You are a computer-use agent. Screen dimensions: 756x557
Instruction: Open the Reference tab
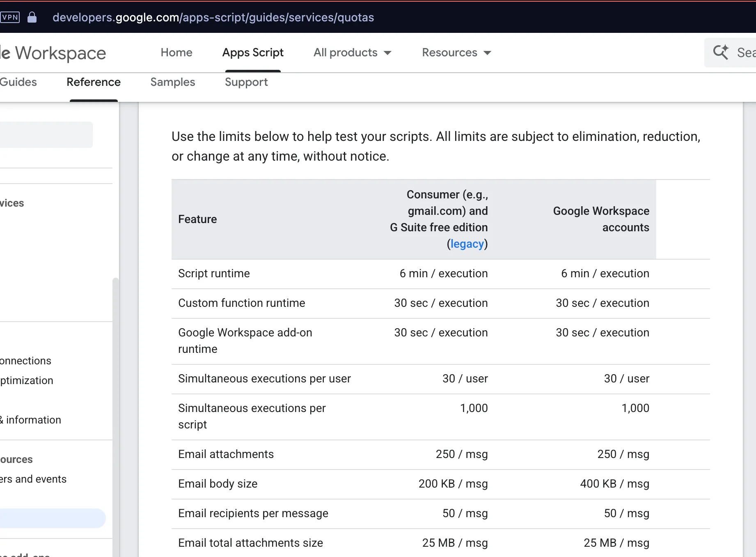pyautogui.click(x=94, y=82)
